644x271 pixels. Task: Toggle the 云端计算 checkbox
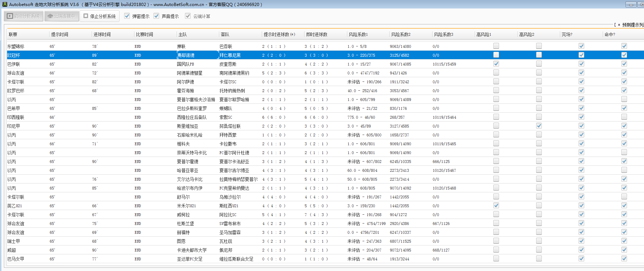(x=188, y=16)
